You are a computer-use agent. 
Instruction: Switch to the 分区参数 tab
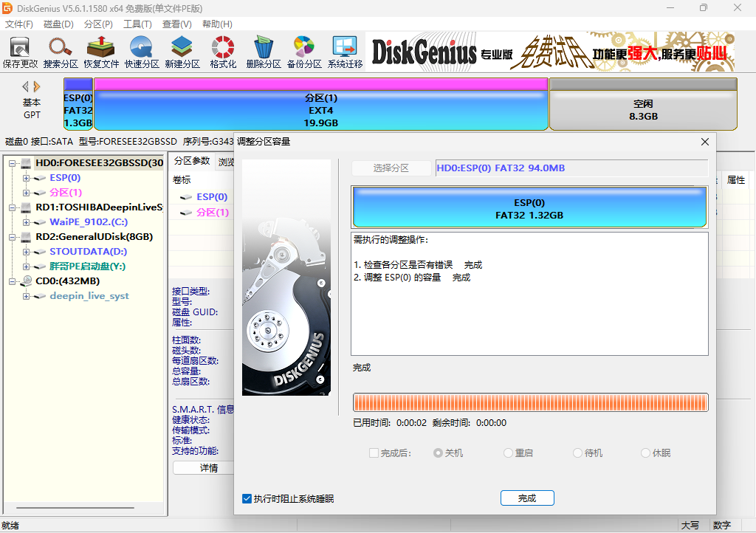coord(191,161)
